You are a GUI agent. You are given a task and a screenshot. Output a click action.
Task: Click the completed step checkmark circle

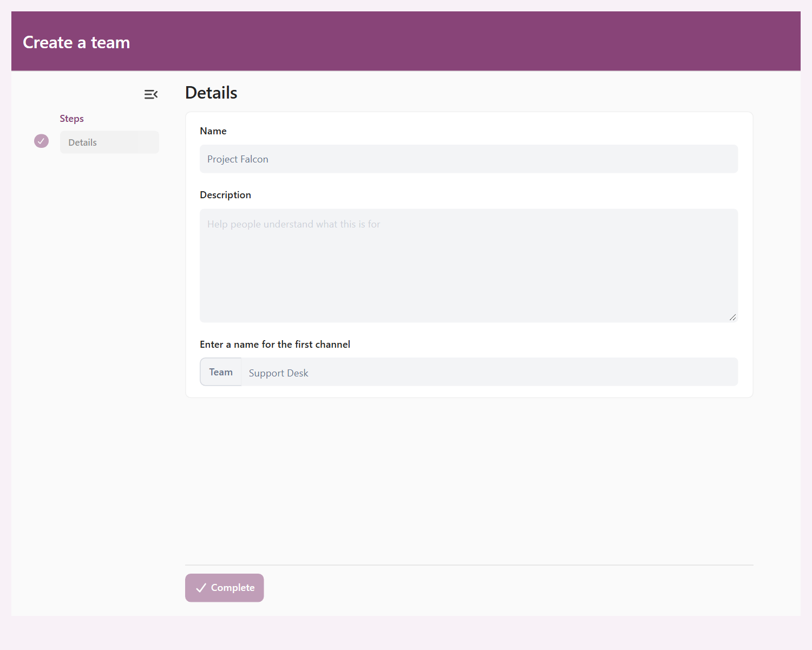42,141
